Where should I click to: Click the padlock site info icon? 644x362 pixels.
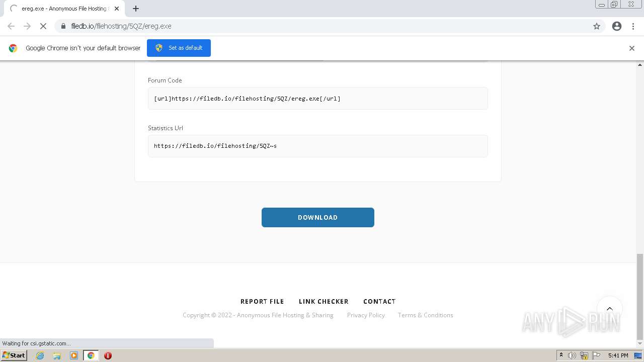pyautogui.click(x=63, y=26)
